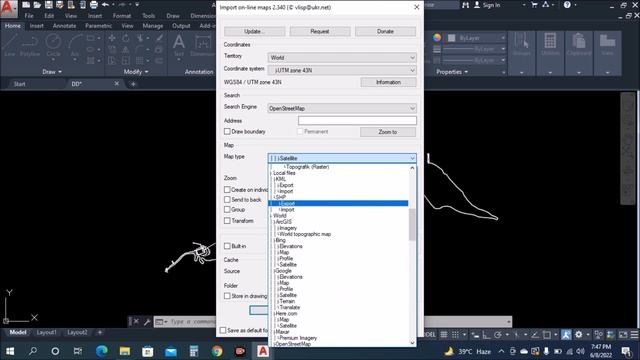The image size is (640, 360).
Task: Expand the Modify panel flyout
Action: click(x=136, y=72)
